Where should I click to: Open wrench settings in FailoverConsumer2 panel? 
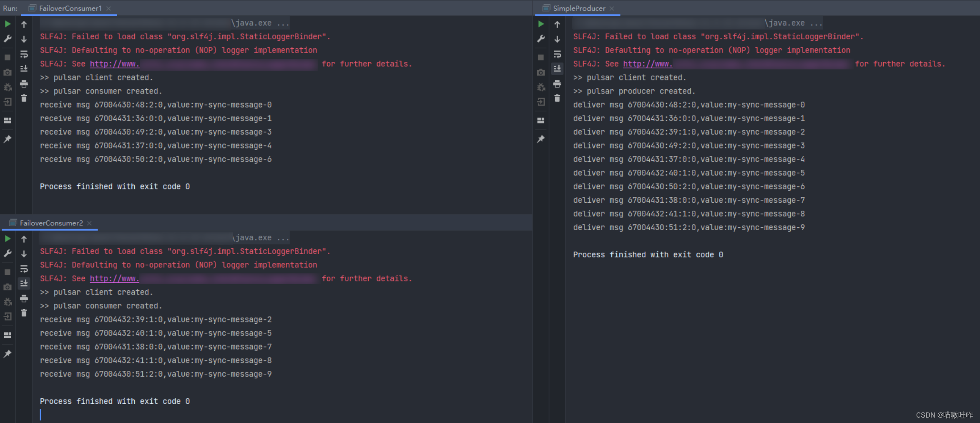coord(8,254)
